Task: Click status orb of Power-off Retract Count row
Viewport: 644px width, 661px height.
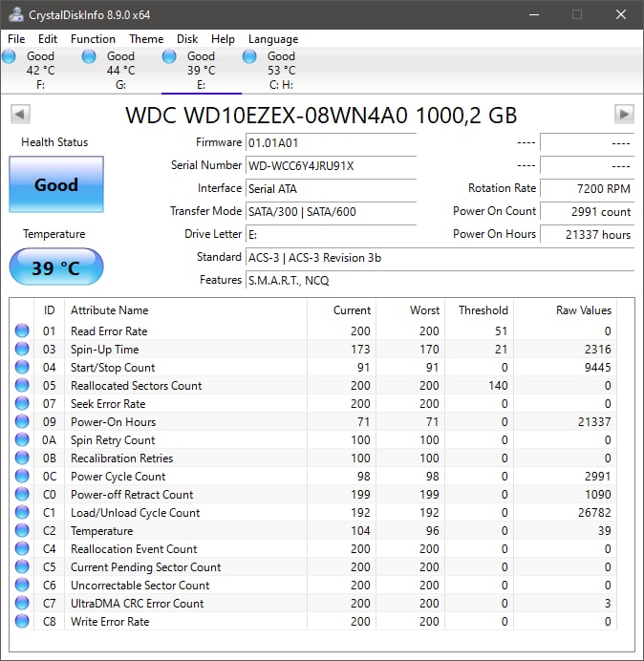Action: coord(22,494)
